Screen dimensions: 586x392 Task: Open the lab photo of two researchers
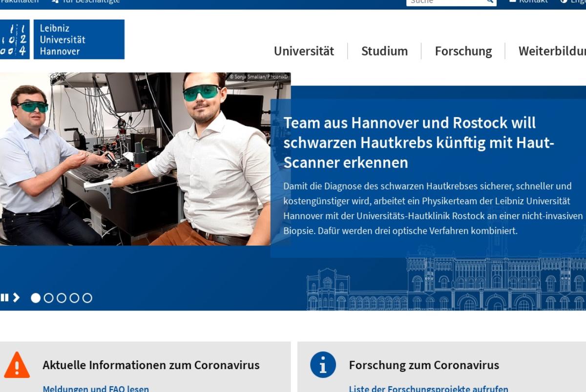[145, 159]
